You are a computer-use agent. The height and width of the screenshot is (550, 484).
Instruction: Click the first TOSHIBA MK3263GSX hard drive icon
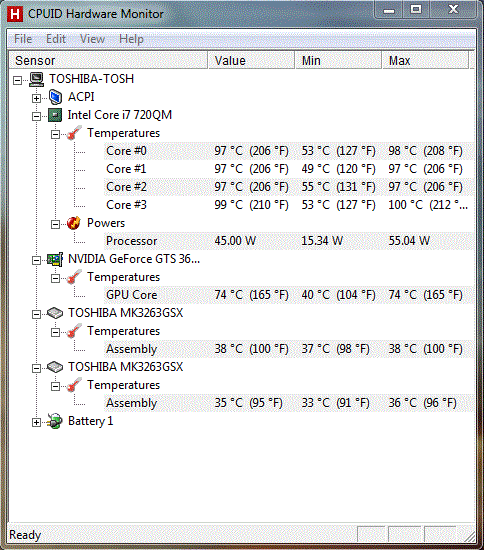pyautogui.click(x=55, y=313)
